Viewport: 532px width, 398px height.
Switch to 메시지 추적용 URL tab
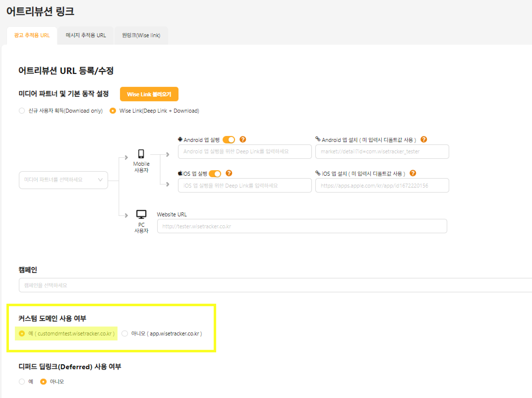(x=86, y=35)
